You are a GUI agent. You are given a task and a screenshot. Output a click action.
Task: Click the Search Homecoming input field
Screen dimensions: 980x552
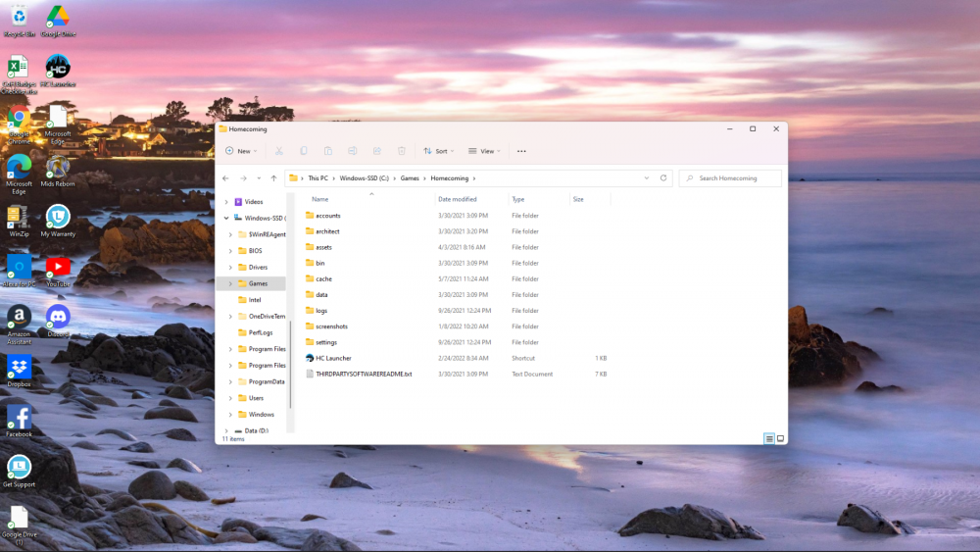(735, 178)
